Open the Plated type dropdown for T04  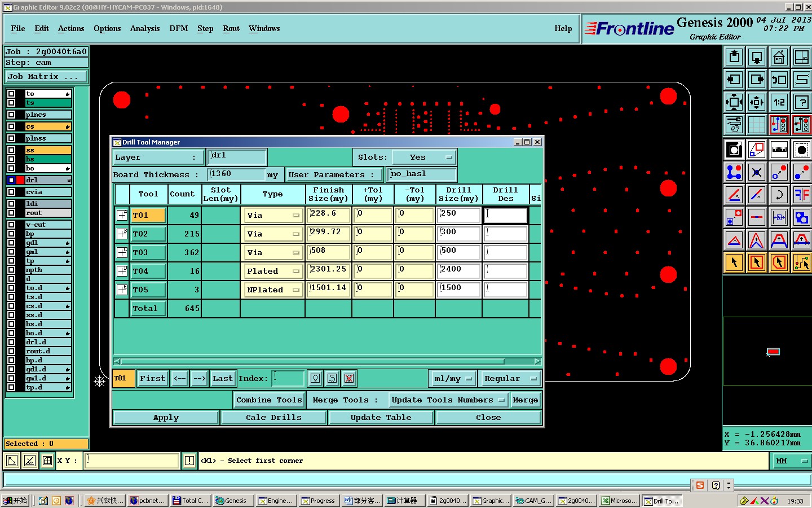point(273,271)
